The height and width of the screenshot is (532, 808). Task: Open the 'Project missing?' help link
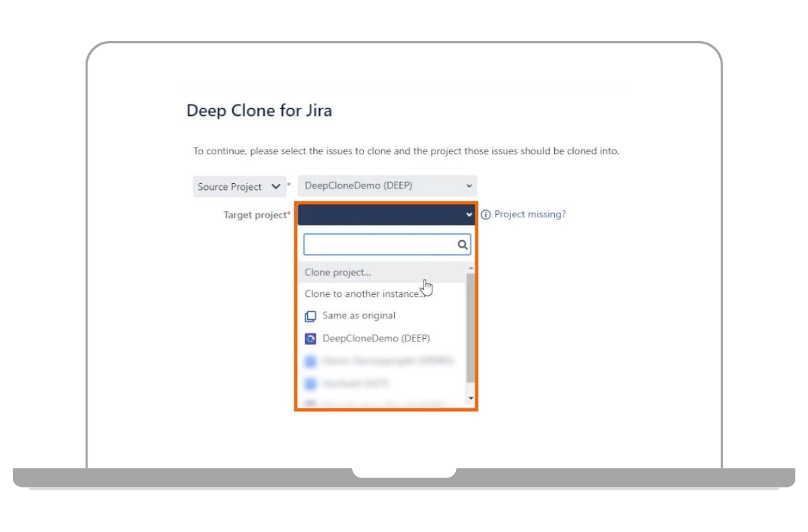[530, 215]
